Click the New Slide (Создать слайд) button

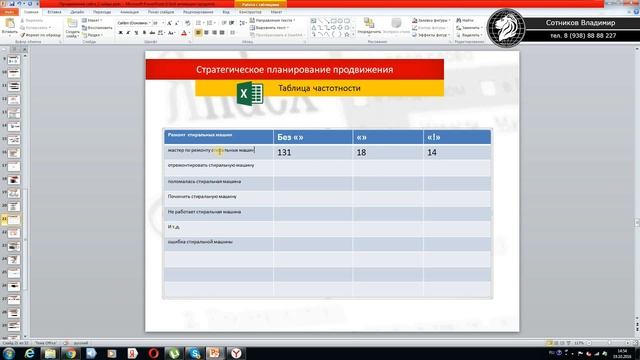point(72,28)
